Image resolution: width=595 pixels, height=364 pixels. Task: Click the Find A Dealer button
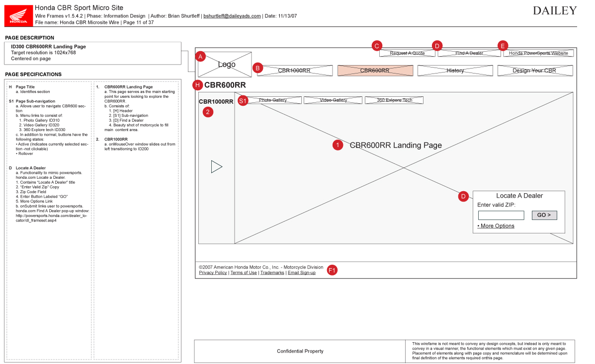coord(469,53)
